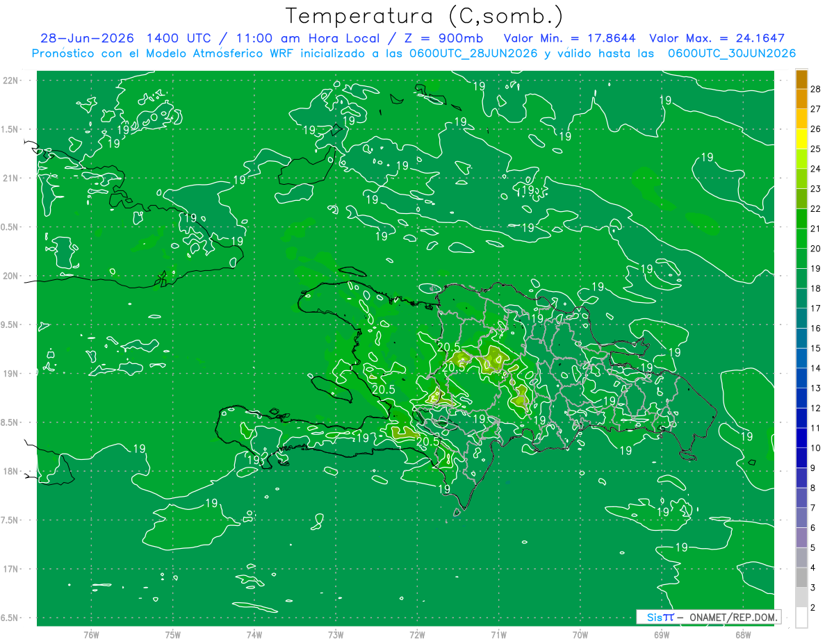Click the '13' label on the color scale
Screen dimensions: 834x644
click(815, 388)
